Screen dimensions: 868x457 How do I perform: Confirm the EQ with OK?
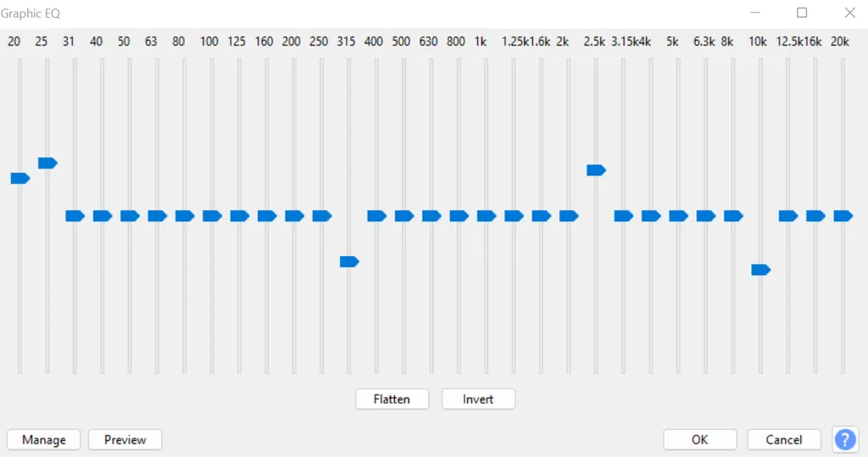click(699, 439)
